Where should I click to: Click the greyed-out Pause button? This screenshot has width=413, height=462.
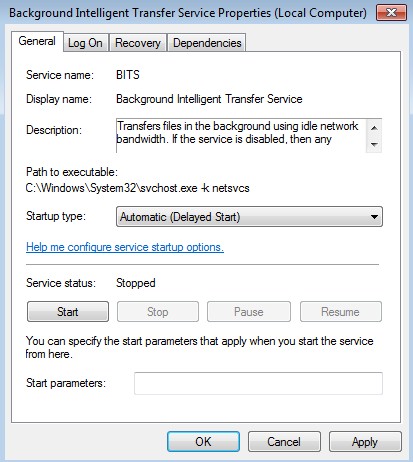(249, 312)
